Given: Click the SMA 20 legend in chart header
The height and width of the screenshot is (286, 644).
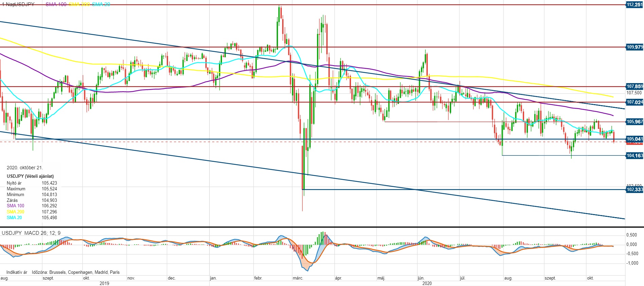Looking at the screenshot, I should [x=101, y=4].
